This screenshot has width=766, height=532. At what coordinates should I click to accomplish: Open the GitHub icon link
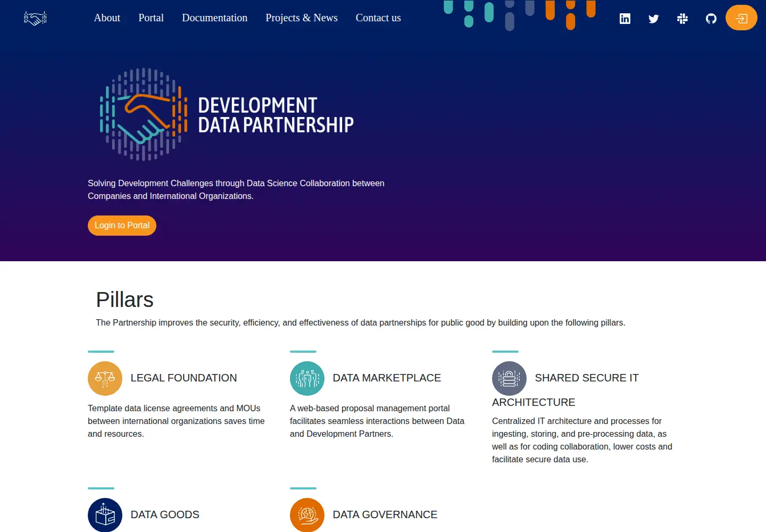(x=711, y=19)
